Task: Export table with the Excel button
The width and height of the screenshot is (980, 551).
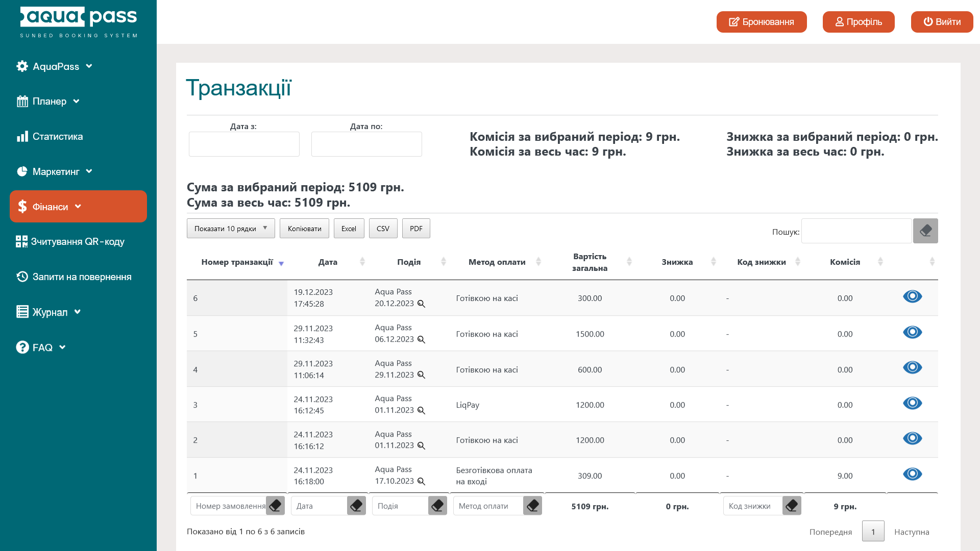Action: click(349, 229)
